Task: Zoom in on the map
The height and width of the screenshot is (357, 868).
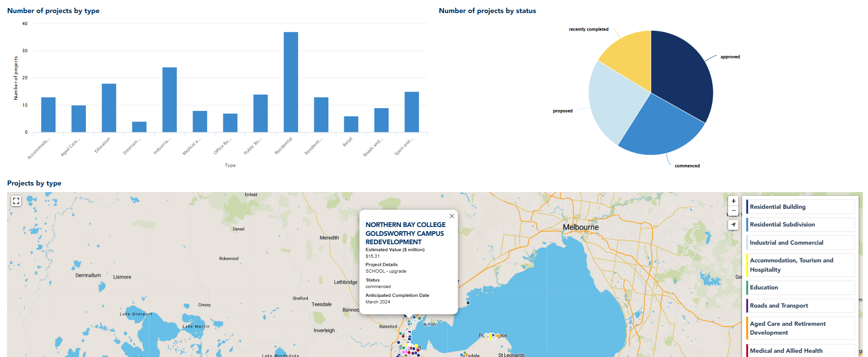Action: (x=733, y=201)
